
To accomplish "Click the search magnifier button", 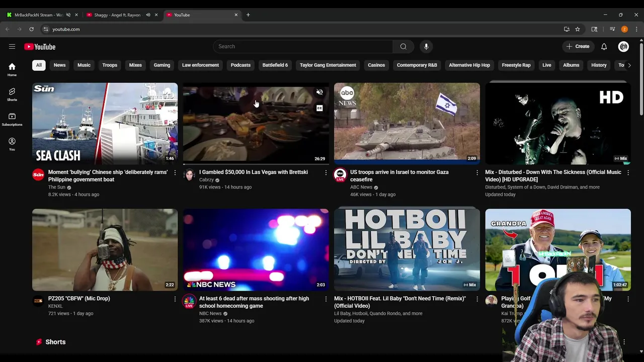I will pyautogui.click(x=404, y=46).
